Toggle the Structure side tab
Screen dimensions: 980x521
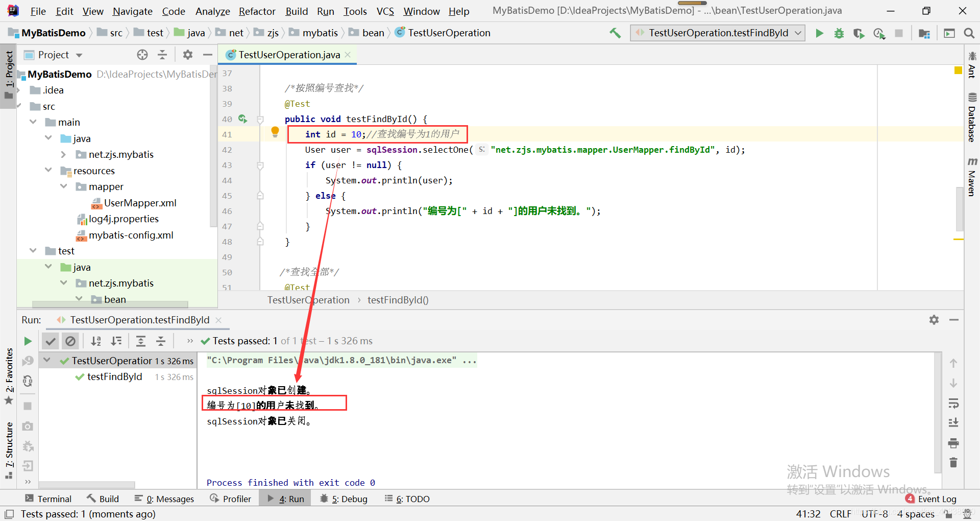(9, 450)
